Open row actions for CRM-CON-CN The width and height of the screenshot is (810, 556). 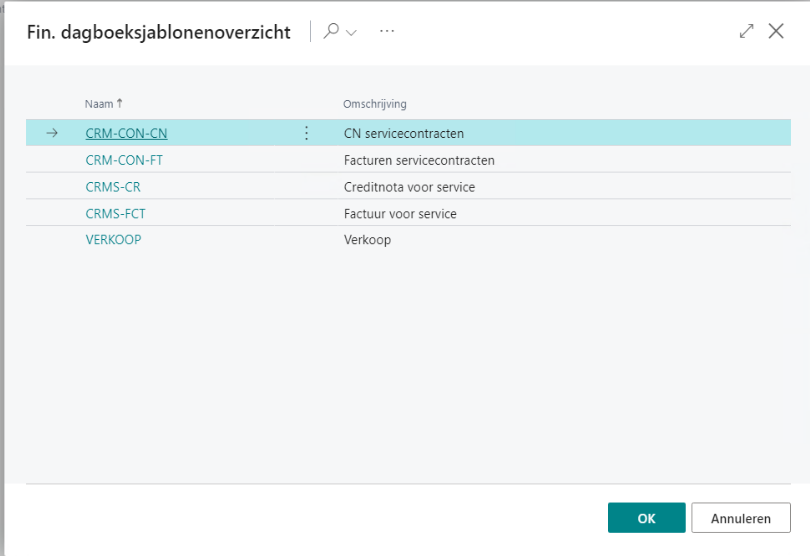point(306,133)
